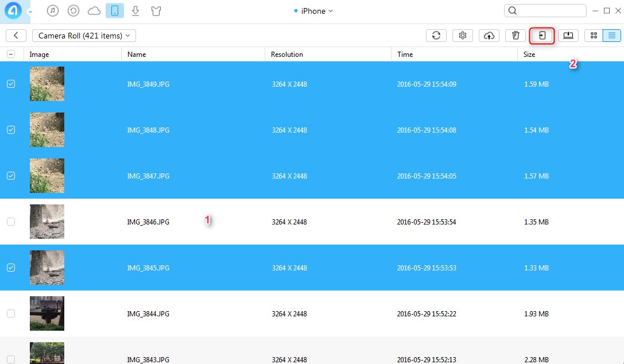Delete selected photos with trash icon

(x=516, y=36)
